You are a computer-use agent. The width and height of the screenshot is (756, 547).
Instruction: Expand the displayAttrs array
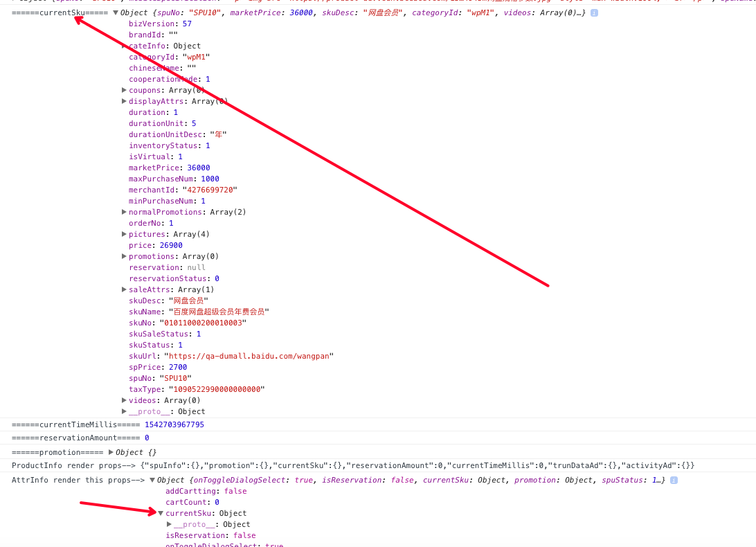[x=124, y=101]
